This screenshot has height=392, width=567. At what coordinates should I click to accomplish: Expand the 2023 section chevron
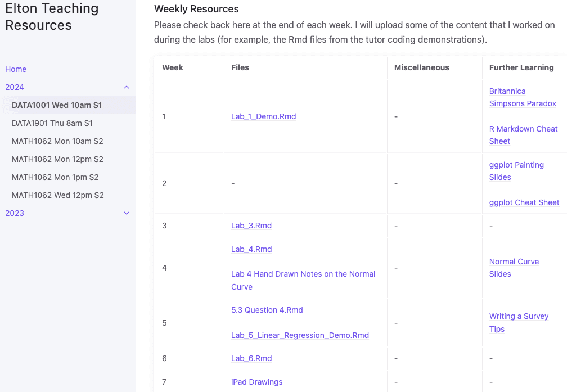tap(127, 213)
